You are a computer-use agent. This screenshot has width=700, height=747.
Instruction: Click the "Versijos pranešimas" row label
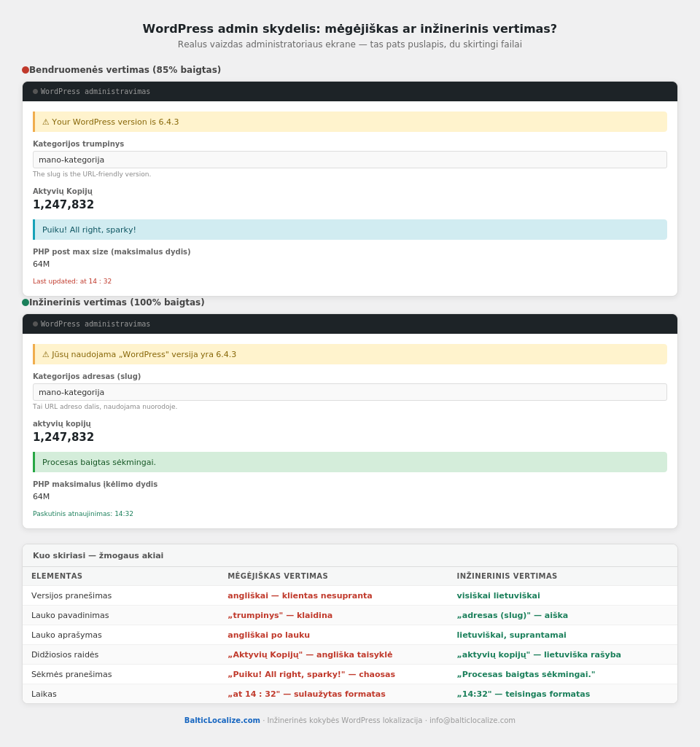pyautogui.click(x=71, y=595)
